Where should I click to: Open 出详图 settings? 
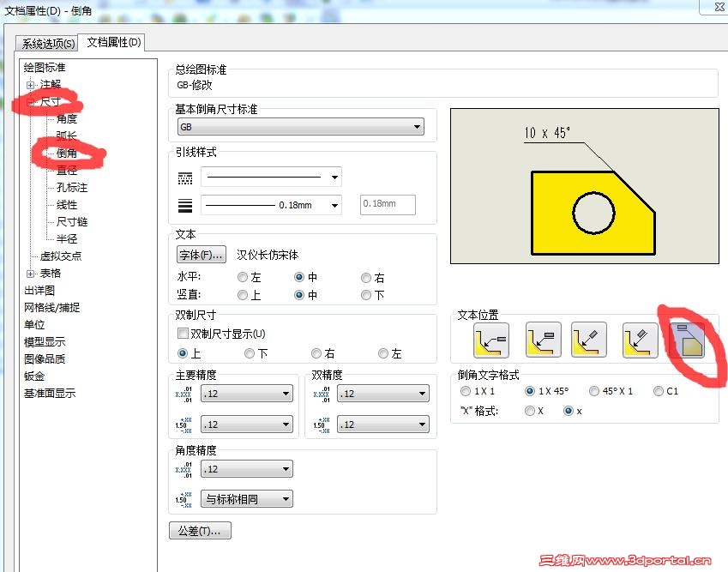39,291
